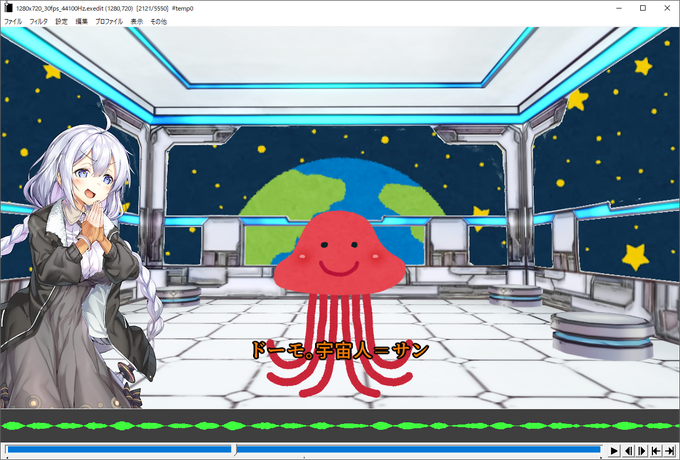Minimize the AviUtl window
The image size is (680, 460).
coord(619,8)
